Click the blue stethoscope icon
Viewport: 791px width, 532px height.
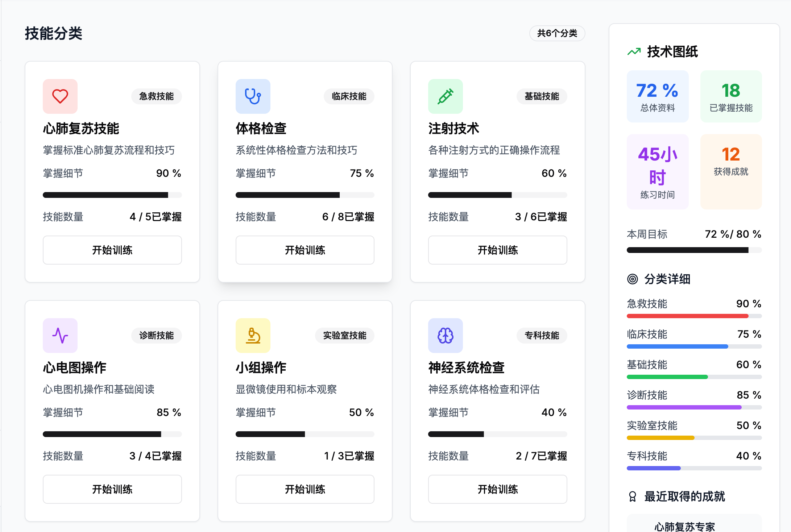(x=253, y=96)
